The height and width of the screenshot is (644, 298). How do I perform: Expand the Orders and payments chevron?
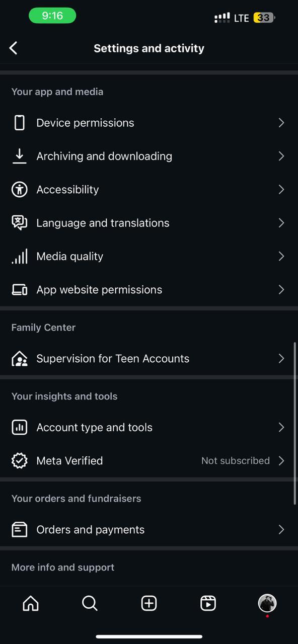(x=281, y=529)
